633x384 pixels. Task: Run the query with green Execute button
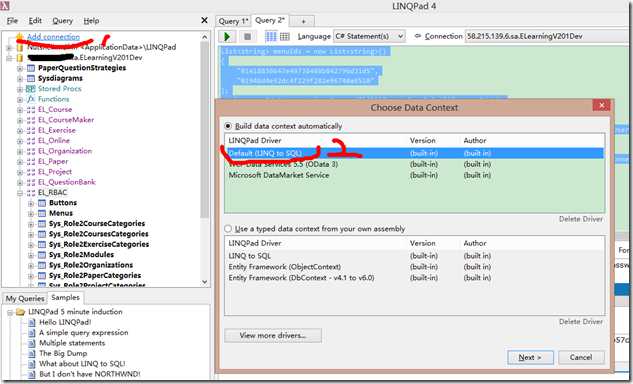(227, 37)
